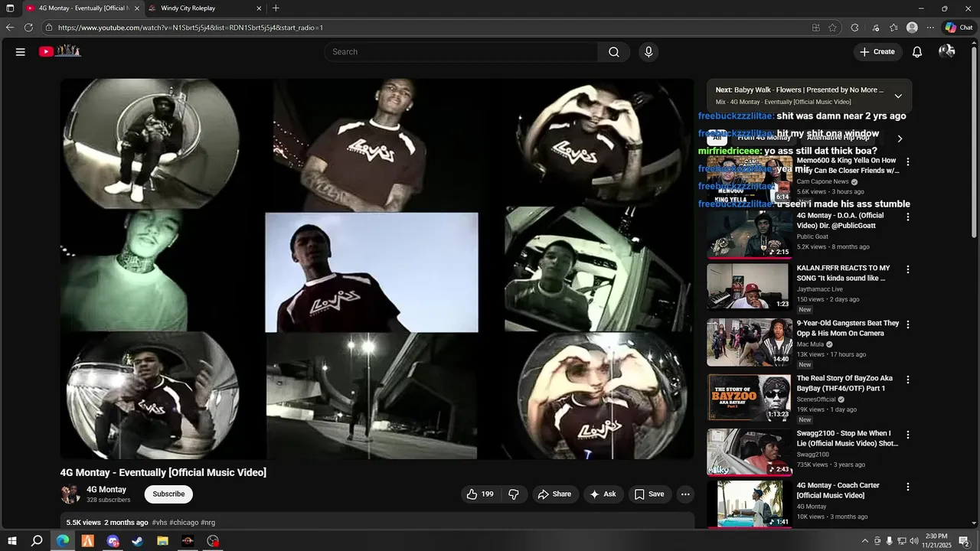Image resolution: width=980 pixels, height=551 pixels.
Task: Open the 4G Montay channel avatar
Action: tap(70, 494)
